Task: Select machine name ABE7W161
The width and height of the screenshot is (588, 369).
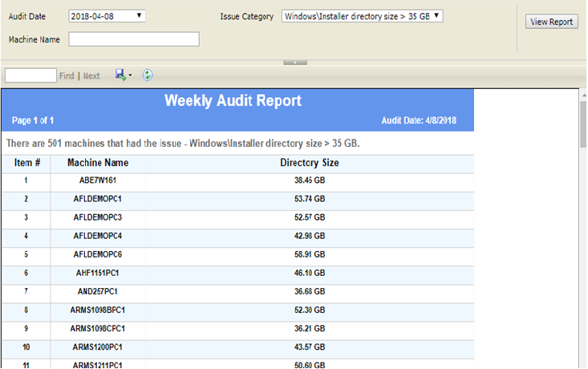Action: 98,180
